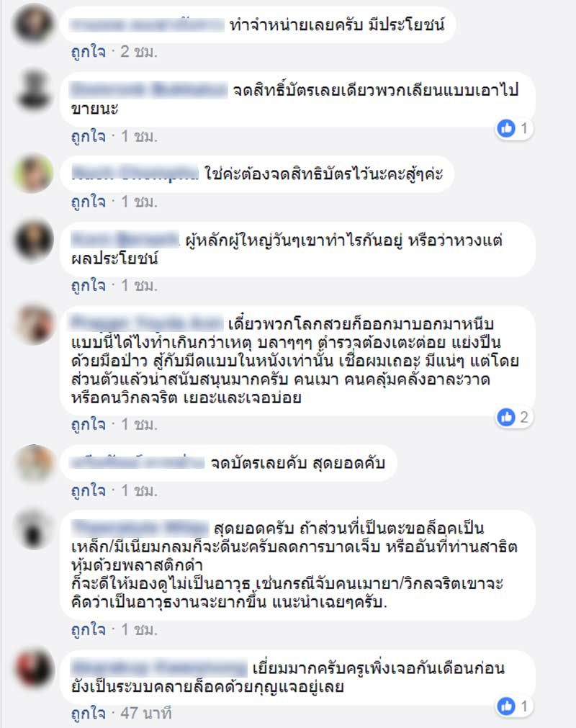
Task: Click the like reaction icon on the สิทธิ์บัตร comment
Action: 506,128
